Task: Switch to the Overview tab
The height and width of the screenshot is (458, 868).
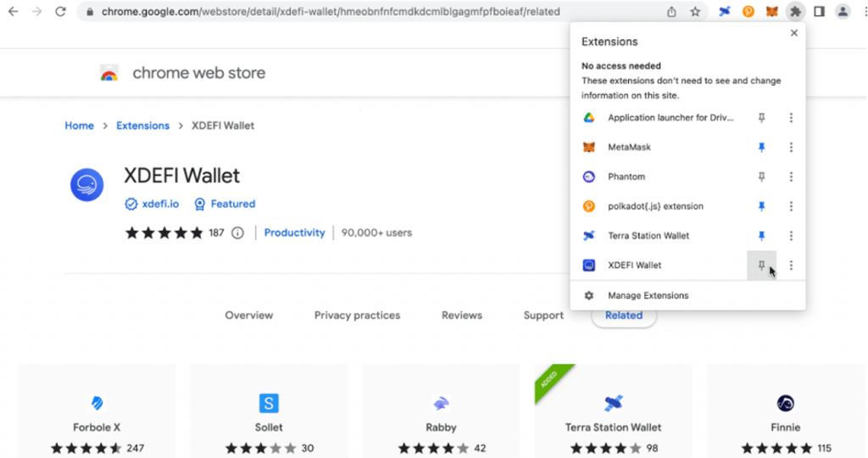Action: point(249,316)
